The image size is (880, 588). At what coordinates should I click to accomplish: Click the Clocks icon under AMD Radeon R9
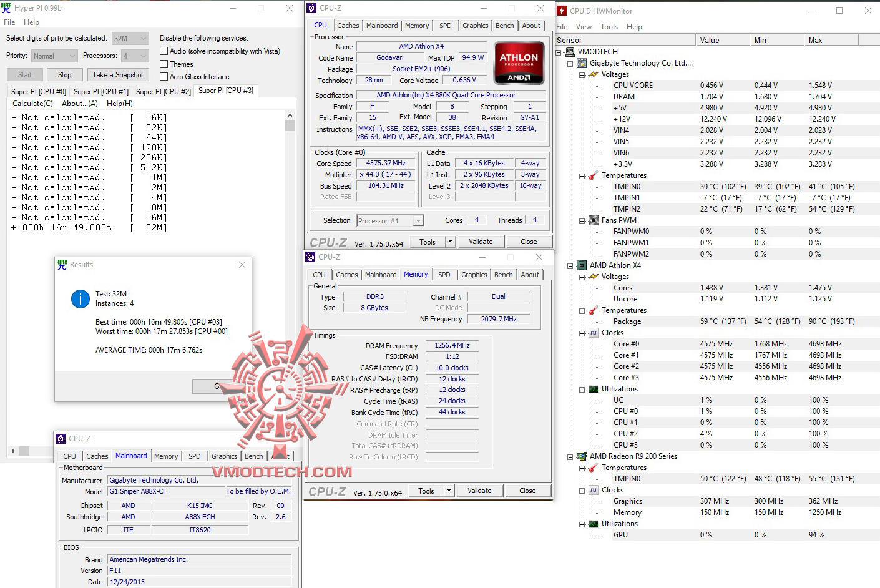(x=594, y=490)
